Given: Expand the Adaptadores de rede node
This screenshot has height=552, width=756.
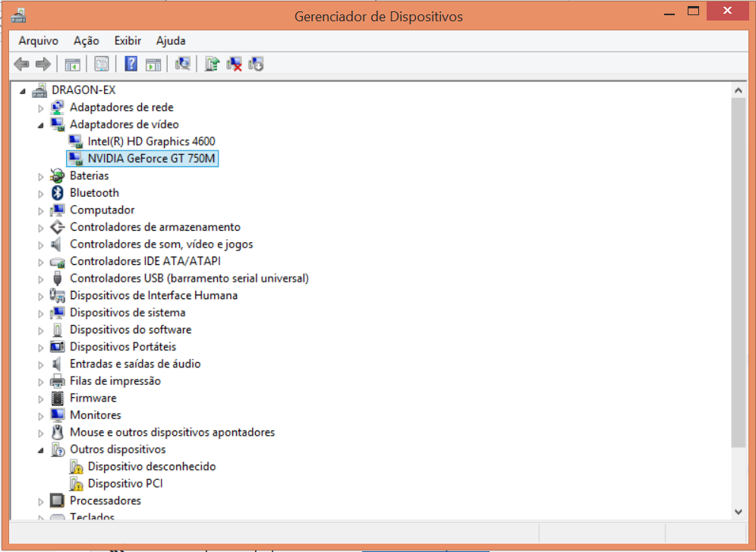Looking at the screenshot, I should (41, 109).
